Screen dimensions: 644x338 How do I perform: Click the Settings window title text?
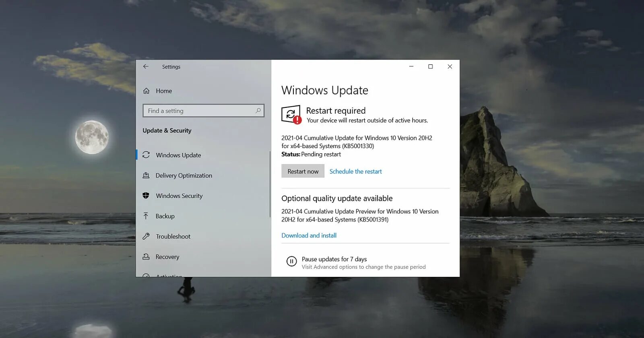[171, 67]
